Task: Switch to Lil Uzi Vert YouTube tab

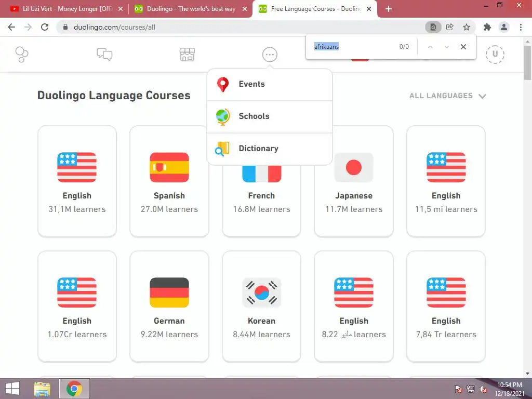Action: (66, 9)
